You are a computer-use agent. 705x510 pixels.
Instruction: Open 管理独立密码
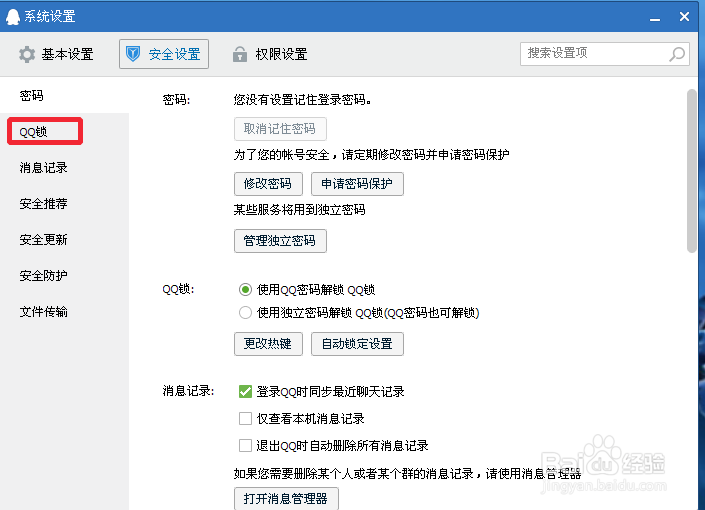(x=280, y=241)
